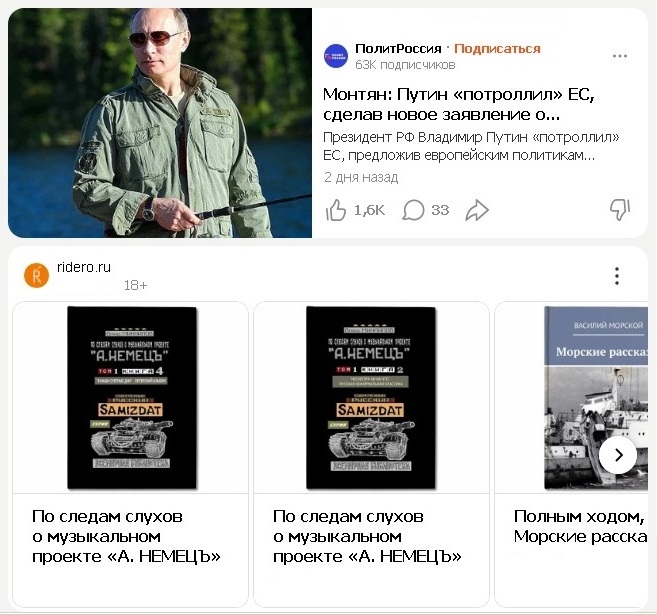Select the А.НЕМЕЦЪ Том 1 Книга 4 cover
657x615 pixels.
pos(132,398)
